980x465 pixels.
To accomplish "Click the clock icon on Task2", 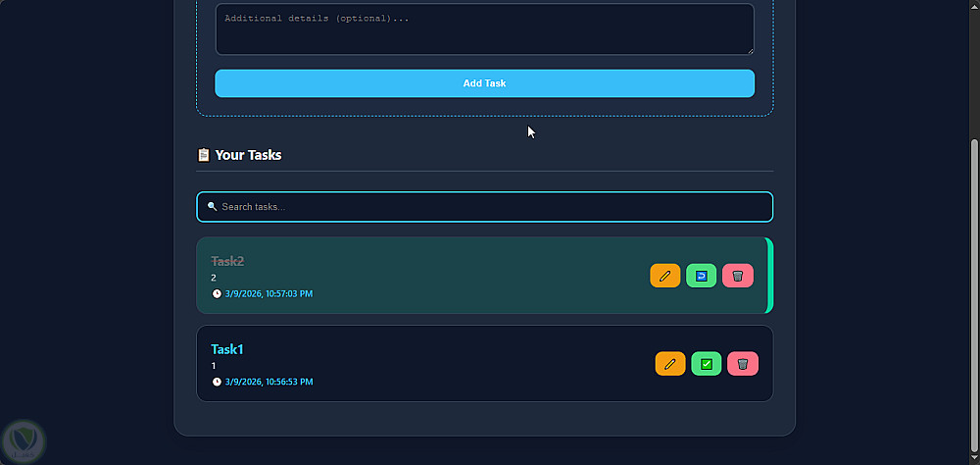I will point(217,293).
